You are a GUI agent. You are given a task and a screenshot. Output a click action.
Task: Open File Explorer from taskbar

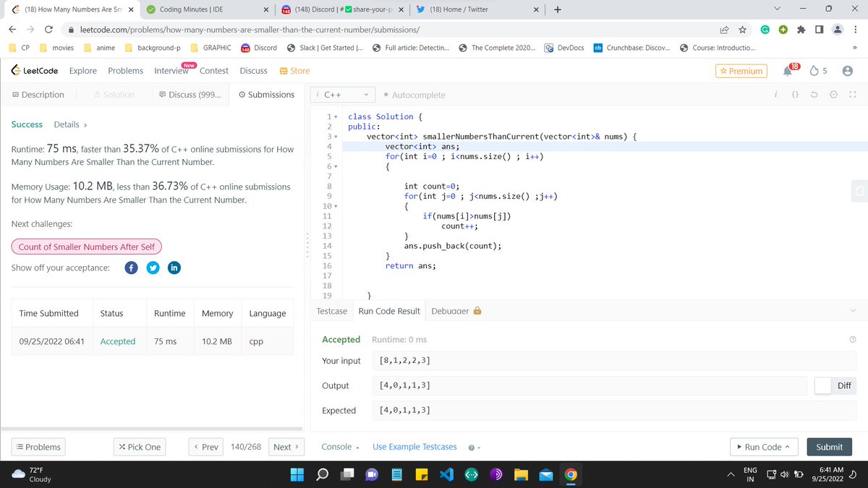(521, 474)
